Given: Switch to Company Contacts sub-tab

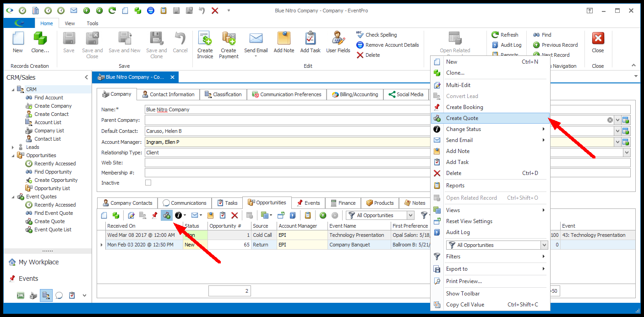Looking at the screenshot, I should (x=127, y=203).
